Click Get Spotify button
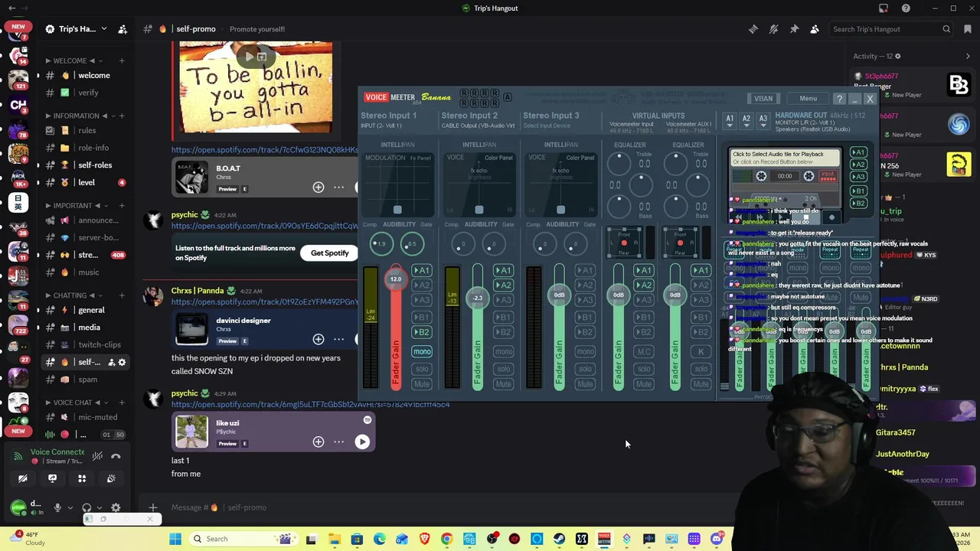Image resolution: width=980 pixels, height=551 pixels. (x=329, y=253)
